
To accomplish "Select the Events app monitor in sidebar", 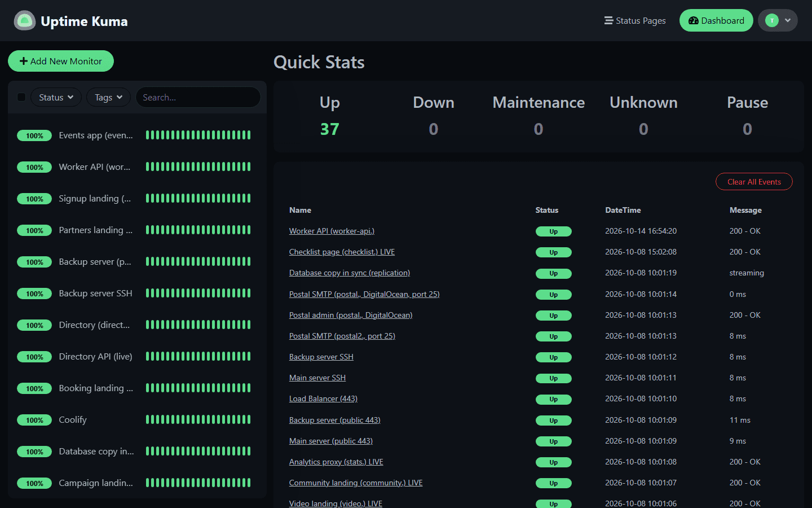I will 137,135.
